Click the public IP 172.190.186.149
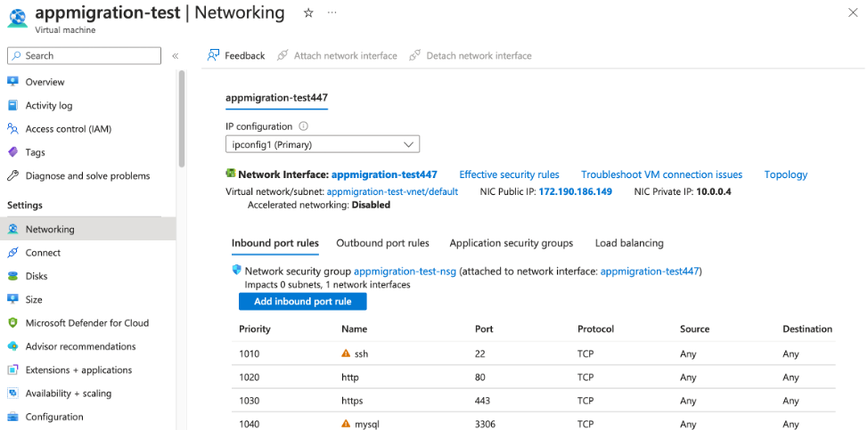The height and width of the screenshot is (430, 868). click(575, 191)
